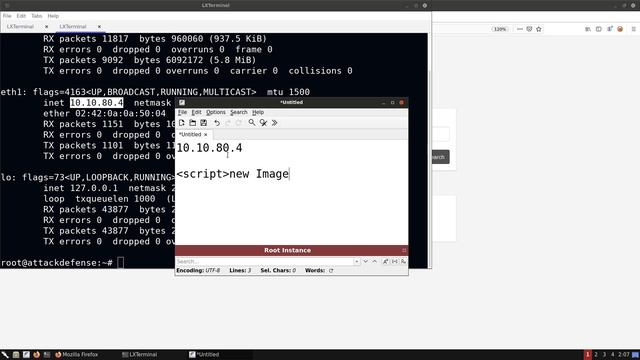Jump to previous search match arrow
The height and width of the screenshot is (360, 640).
375,261
